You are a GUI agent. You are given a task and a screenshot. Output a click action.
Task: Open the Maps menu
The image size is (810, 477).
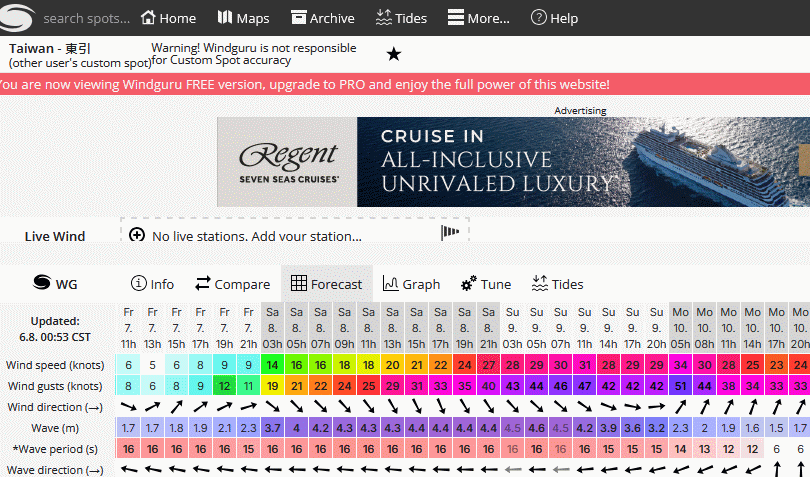[243, 18]
